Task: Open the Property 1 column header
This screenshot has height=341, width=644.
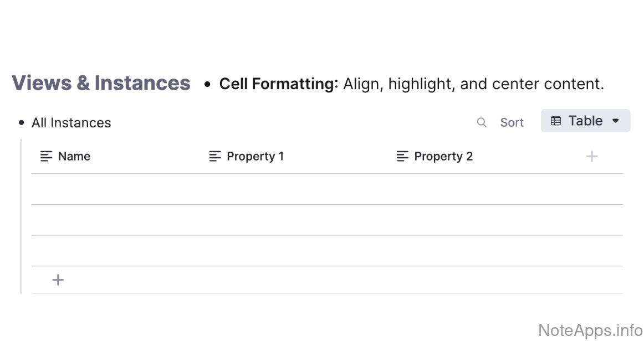Action: [x=255, y=156]
